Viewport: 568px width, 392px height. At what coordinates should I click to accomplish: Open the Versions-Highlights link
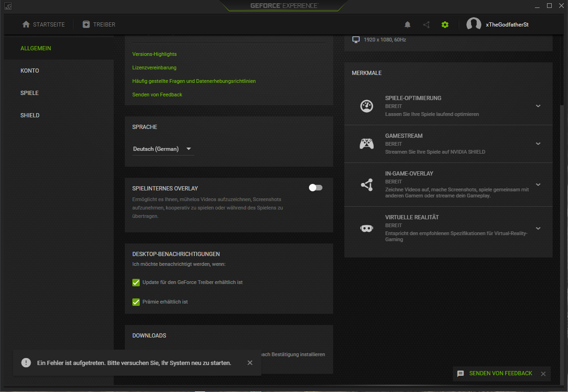154,54
